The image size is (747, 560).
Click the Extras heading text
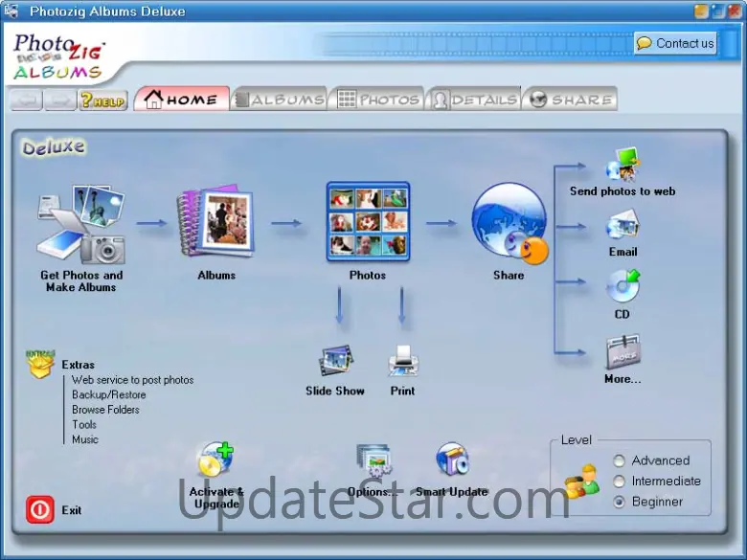[x=79, y=365]
